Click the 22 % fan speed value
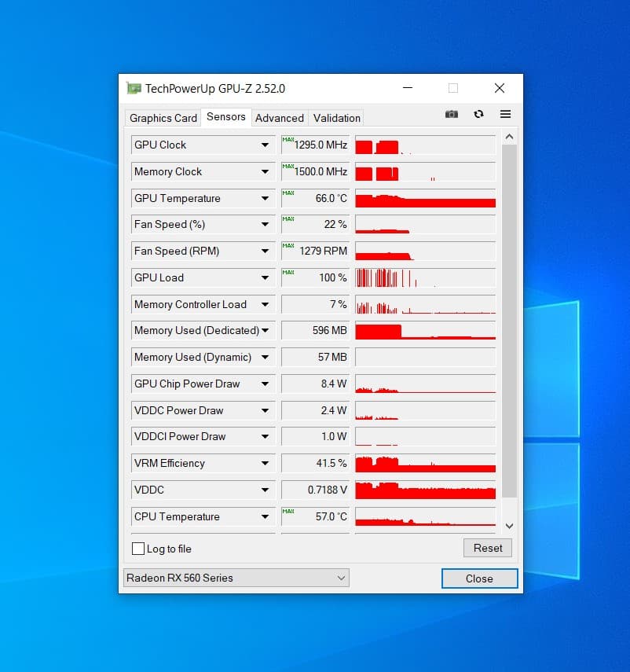630x672 pixels. 316,224
